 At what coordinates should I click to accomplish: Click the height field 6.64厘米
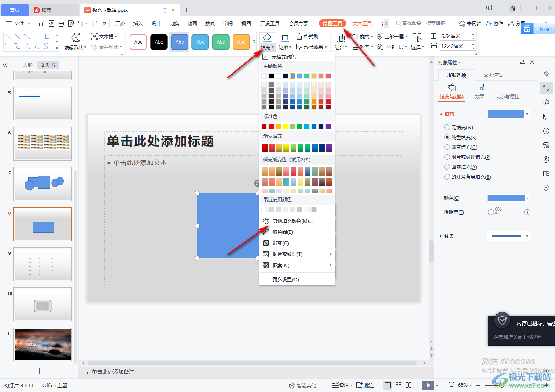458,36
